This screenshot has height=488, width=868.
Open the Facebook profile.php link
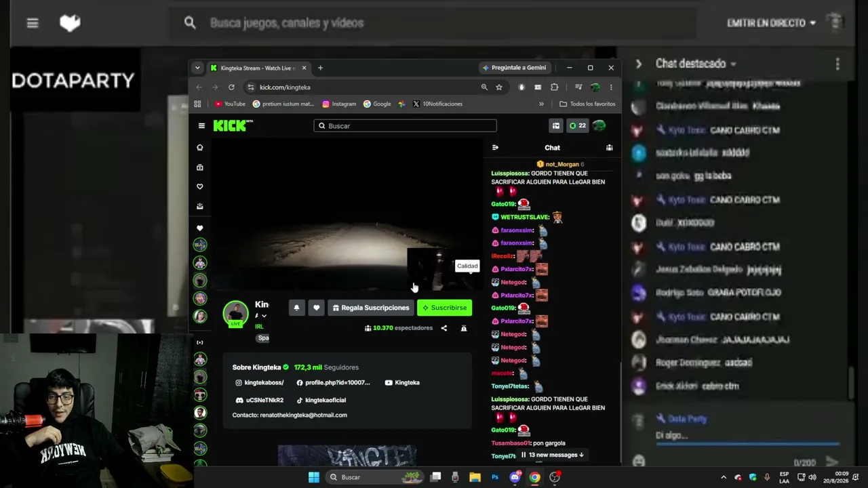tap(334, 383)
